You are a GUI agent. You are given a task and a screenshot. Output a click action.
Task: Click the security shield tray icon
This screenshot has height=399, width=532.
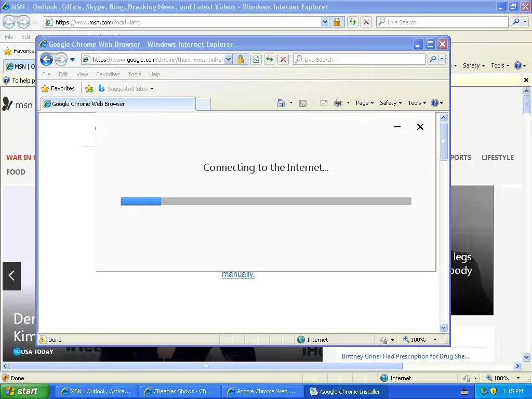click(494, 391)
